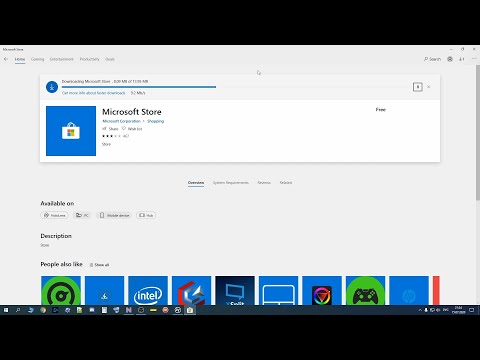Viewport: 480px width, 360px height.
Task: Click the PC availability chip
Action: [82, 215]
